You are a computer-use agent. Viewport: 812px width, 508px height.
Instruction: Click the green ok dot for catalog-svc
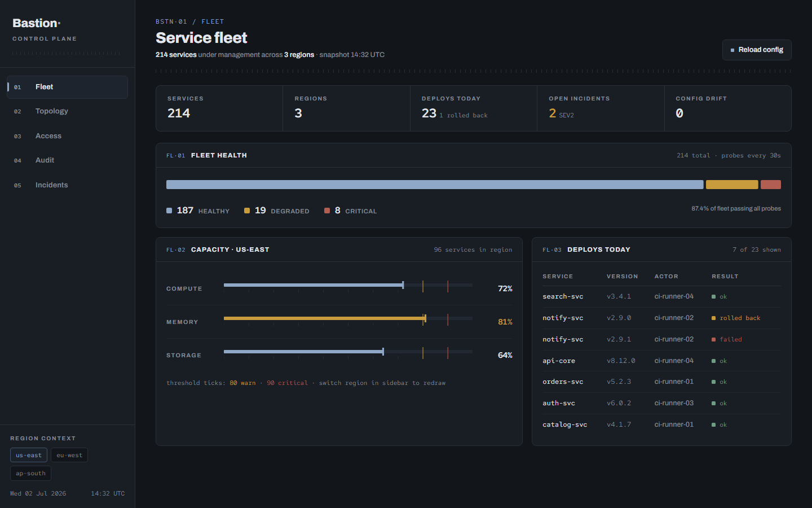click(x=714, y=425)
